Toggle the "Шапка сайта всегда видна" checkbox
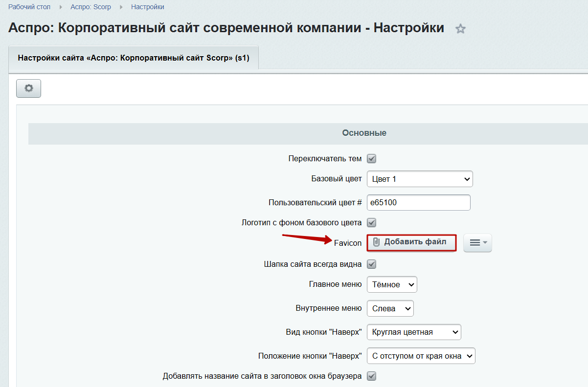The width and height of the screenshot is (588, 387). [371, 264]
